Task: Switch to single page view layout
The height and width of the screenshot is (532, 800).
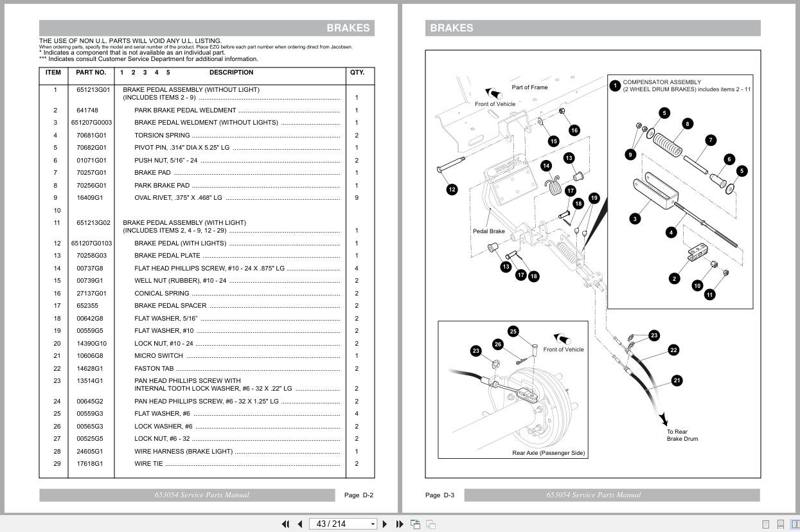Action: (766, 524)
